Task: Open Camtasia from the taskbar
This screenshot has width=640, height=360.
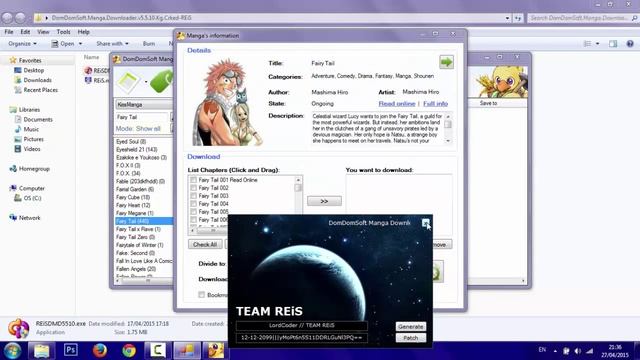Action: click(158, 350)
